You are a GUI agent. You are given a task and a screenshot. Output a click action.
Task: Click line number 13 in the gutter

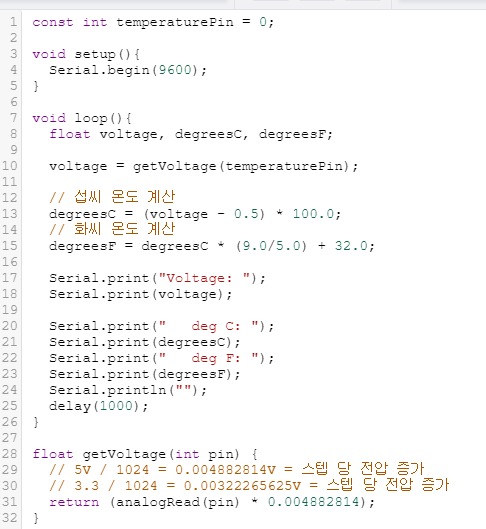tap(10, 214)
